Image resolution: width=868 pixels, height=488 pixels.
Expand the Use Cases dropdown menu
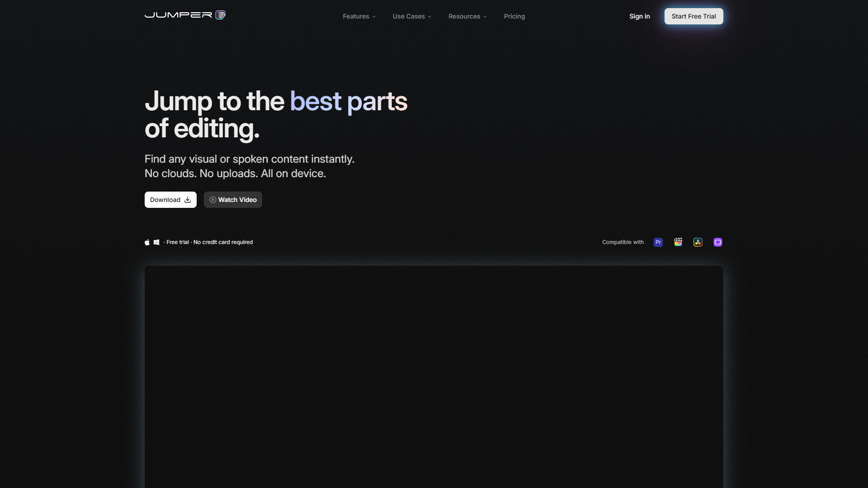412,16
